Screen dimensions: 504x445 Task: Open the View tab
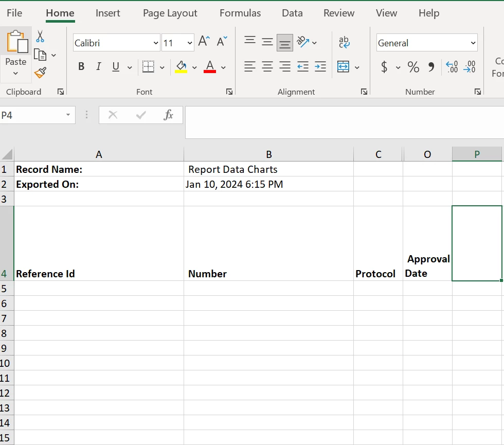click(x=386, y=13)
